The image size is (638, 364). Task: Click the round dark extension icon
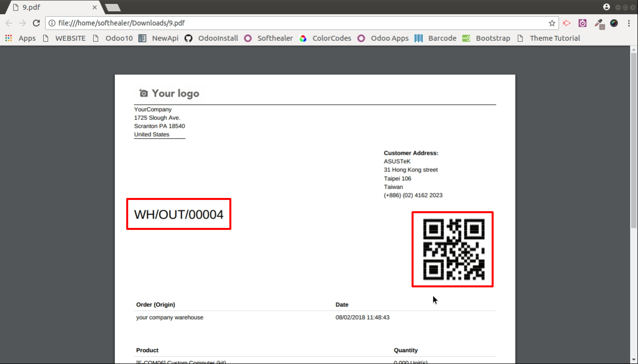click(614, 23)
